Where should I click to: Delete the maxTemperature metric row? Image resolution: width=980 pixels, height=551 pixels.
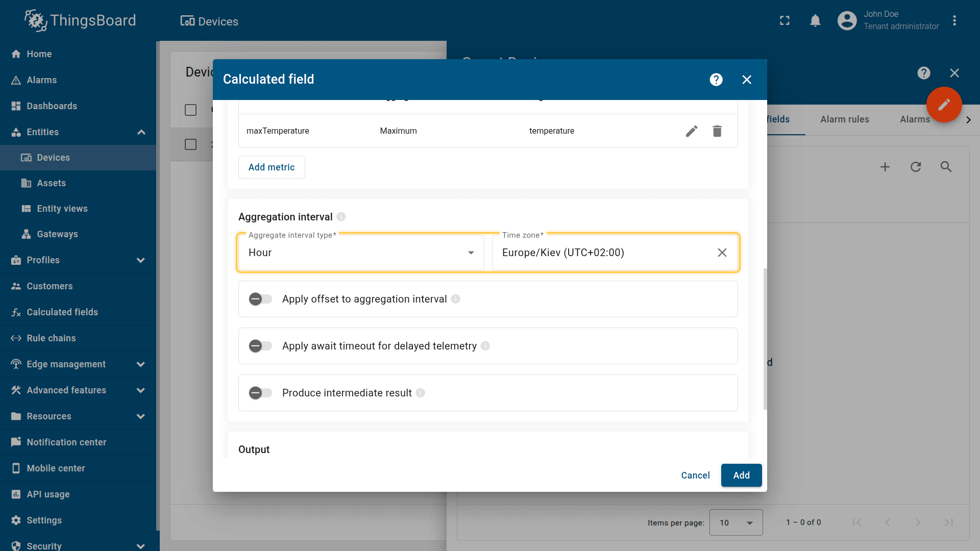click(x=717, y=131)
